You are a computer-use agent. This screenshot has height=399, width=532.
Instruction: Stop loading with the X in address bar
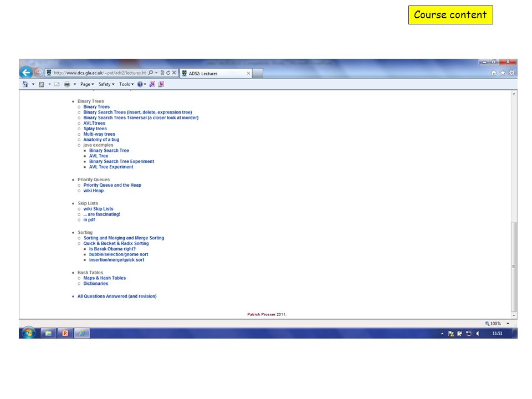click(174, 73)
